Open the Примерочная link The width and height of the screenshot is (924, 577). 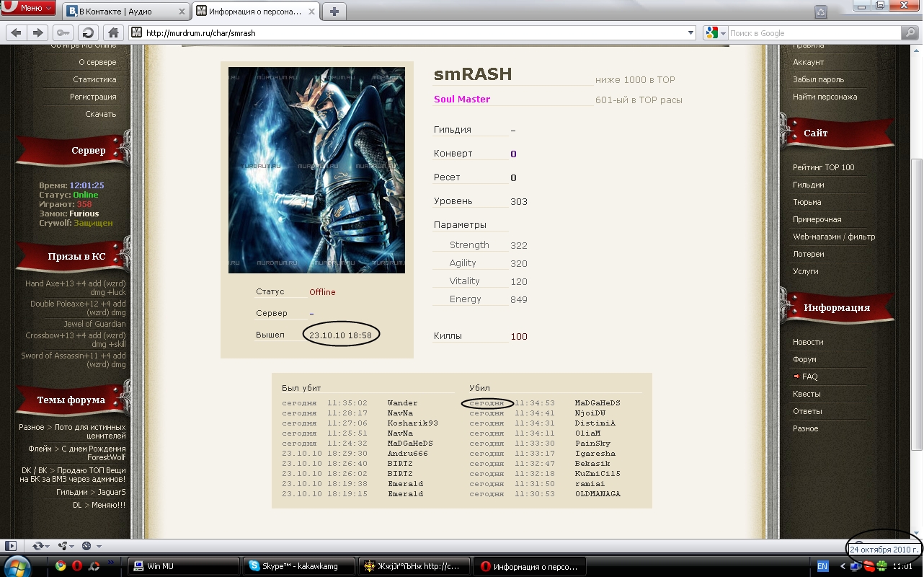coord(817,219)
